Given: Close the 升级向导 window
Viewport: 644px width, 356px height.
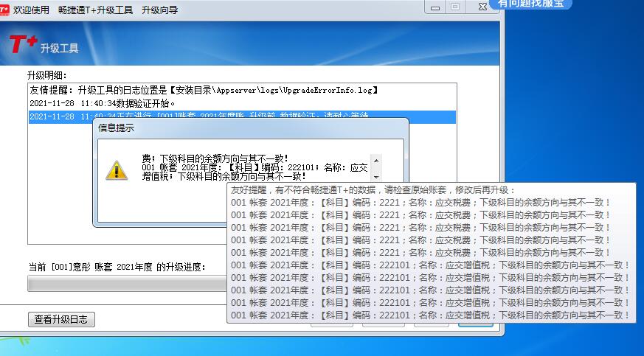Looking at the screenshot, I should 482,7.
